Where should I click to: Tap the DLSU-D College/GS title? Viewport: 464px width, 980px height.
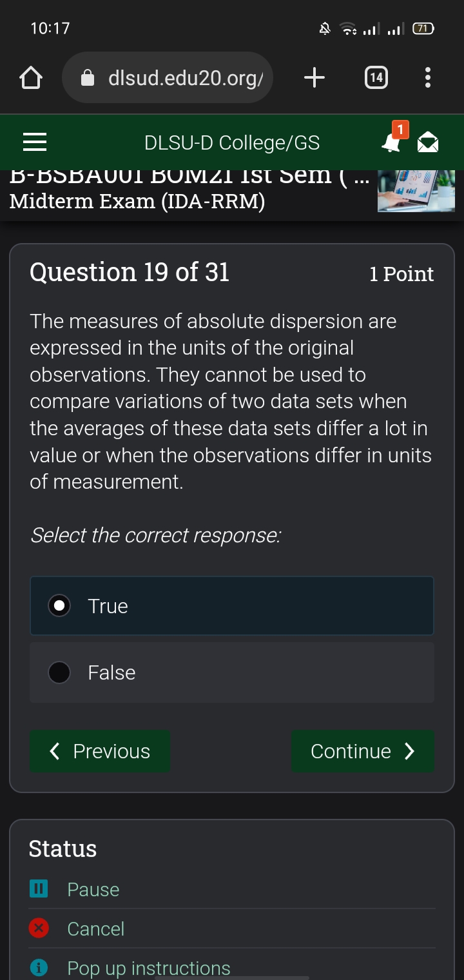(232, 142)
